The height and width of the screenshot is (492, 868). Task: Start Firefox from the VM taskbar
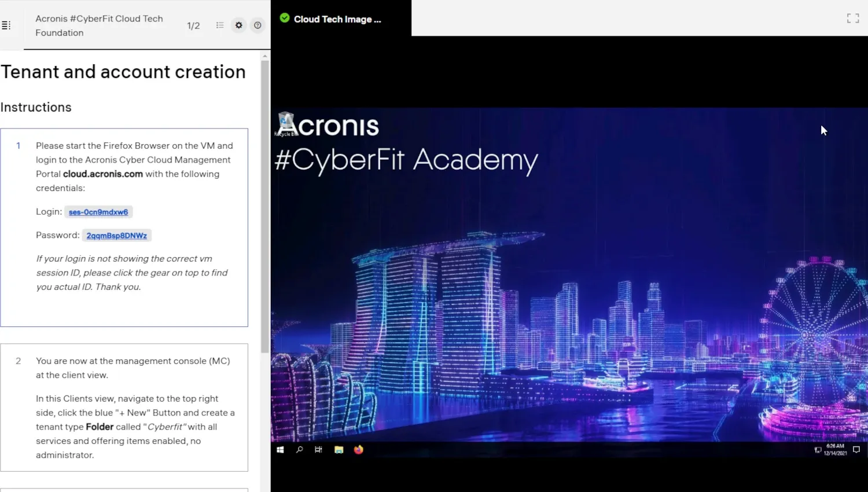tap(359, 450)
